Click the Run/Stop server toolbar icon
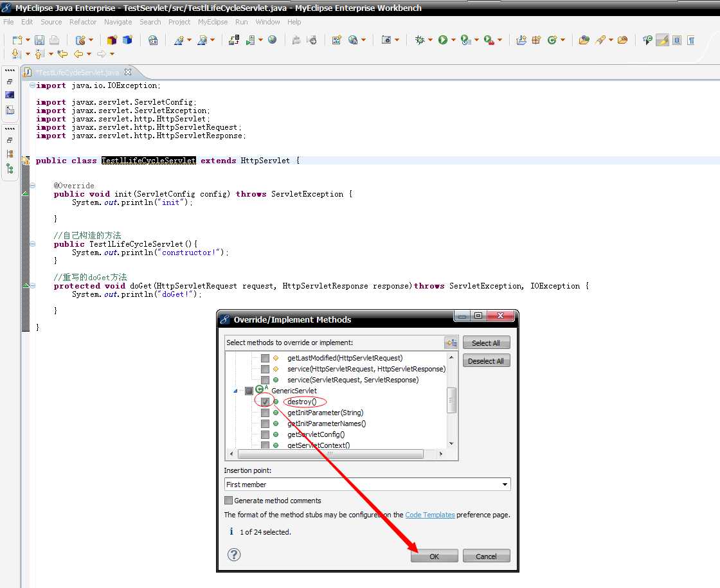This screenshot has height=588, width=720. (250, 40)
